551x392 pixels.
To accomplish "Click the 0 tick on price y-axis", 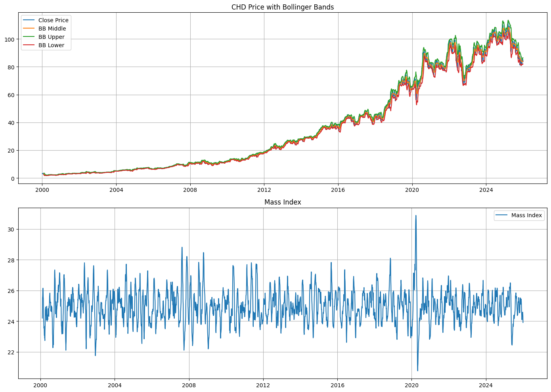I will (x=13, y=178).
